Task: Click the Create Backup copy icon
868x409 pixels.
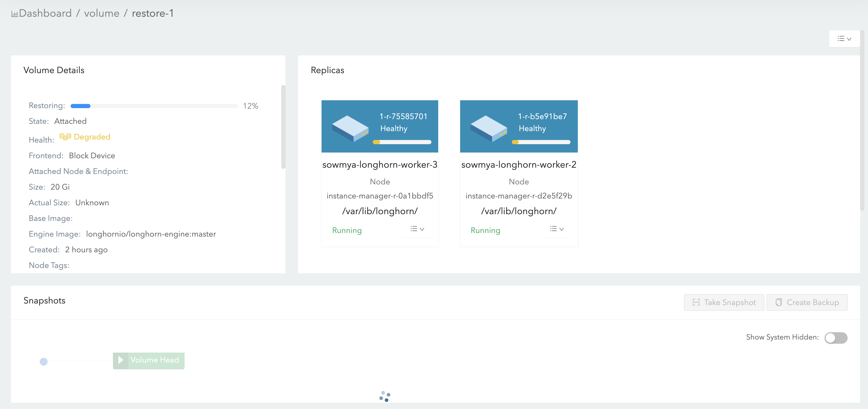Action: coord(778,302)
